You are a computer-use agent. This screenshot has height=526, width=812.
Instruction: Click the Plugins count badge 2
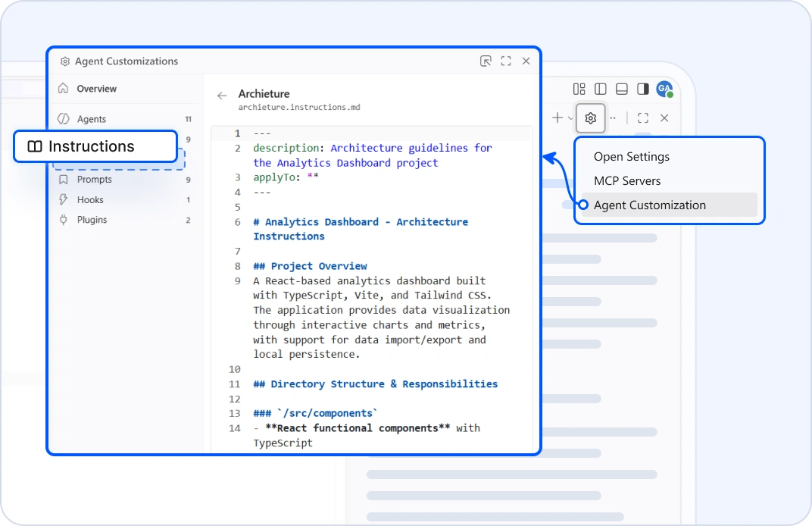pos(188,221)
